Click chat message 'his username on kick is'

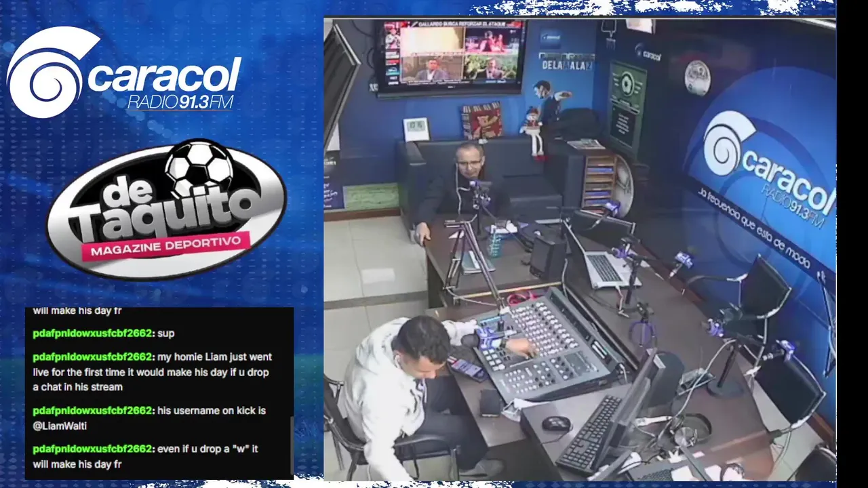click(x=149, y=418)
